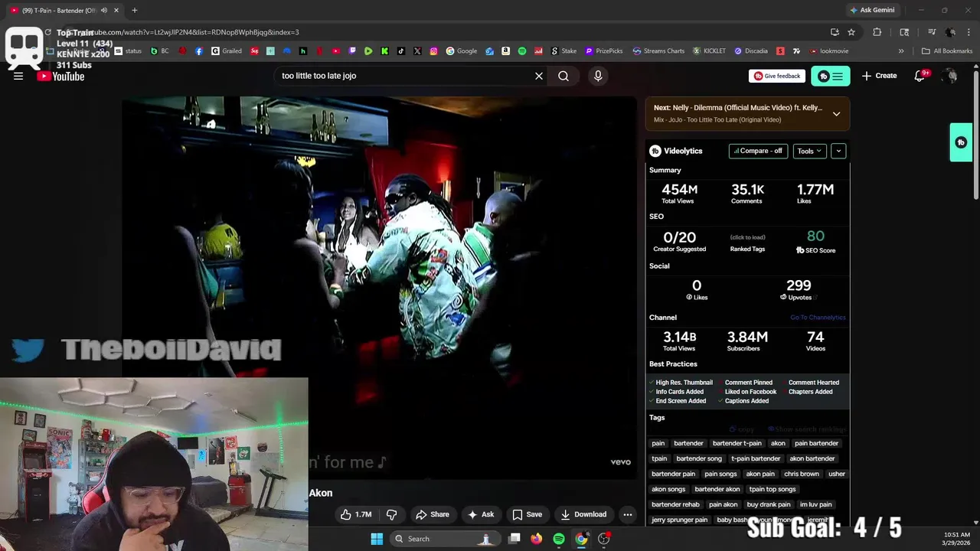Screen dimensions: 980x551
Task: Open Stake bookmark
Action: coord(563,51)
